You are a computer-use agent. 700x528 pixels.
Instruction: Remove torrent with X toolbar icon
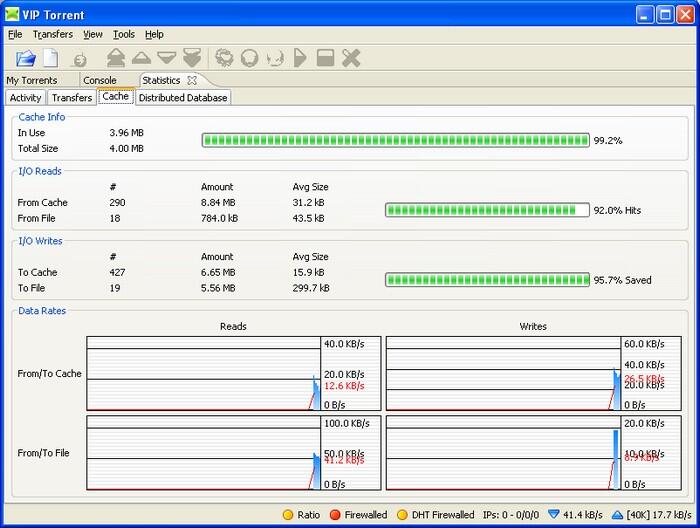point(351,58)
